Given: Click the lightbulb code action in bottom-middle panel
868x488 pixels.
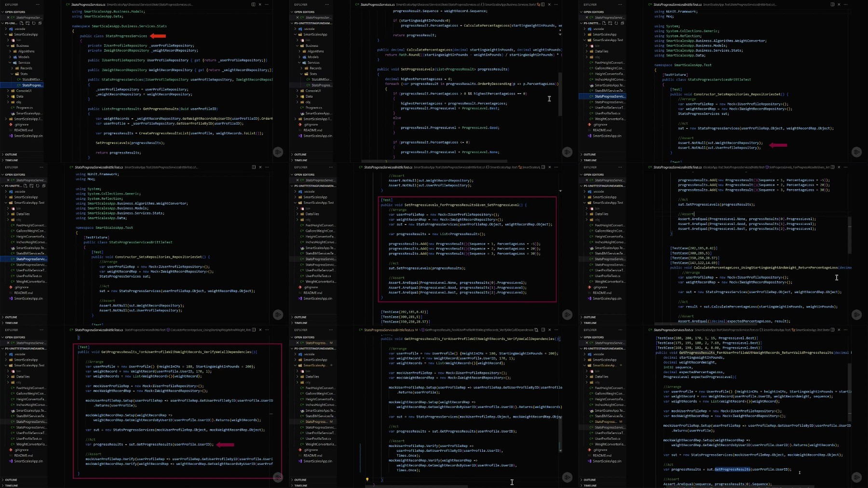Looking at the screenshot, I should click(367, 479).
